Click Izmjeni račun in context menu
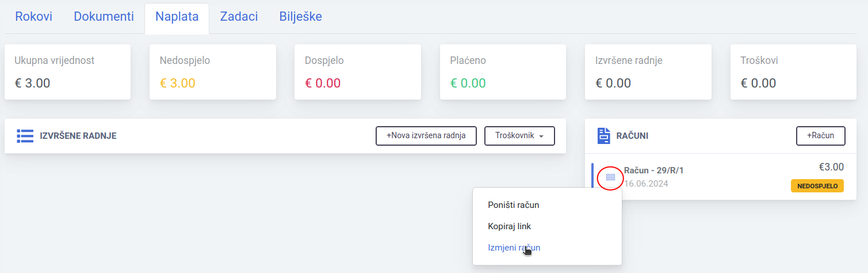The height and width of the screenshot is (273, 868). point(514,248)
